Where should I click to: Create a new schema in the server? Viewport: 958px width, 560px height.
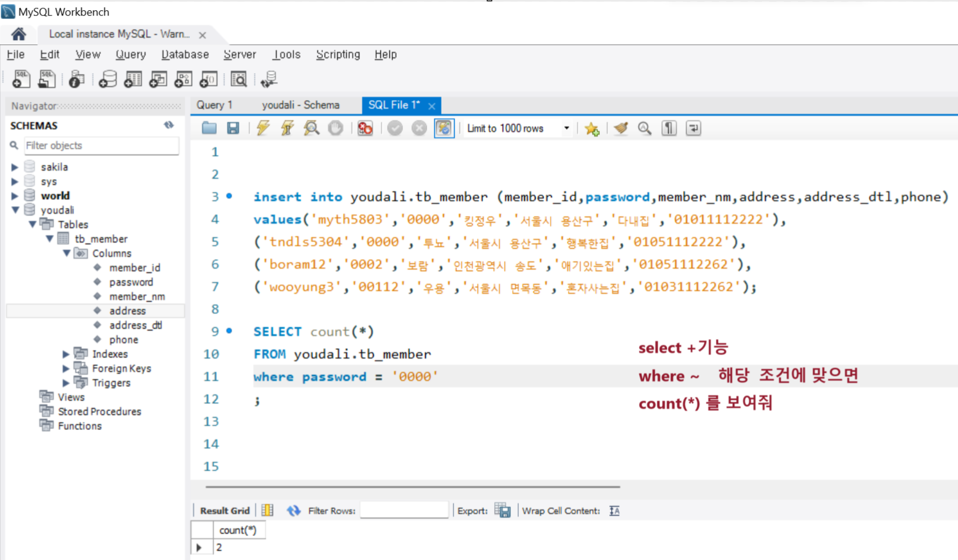108,79
